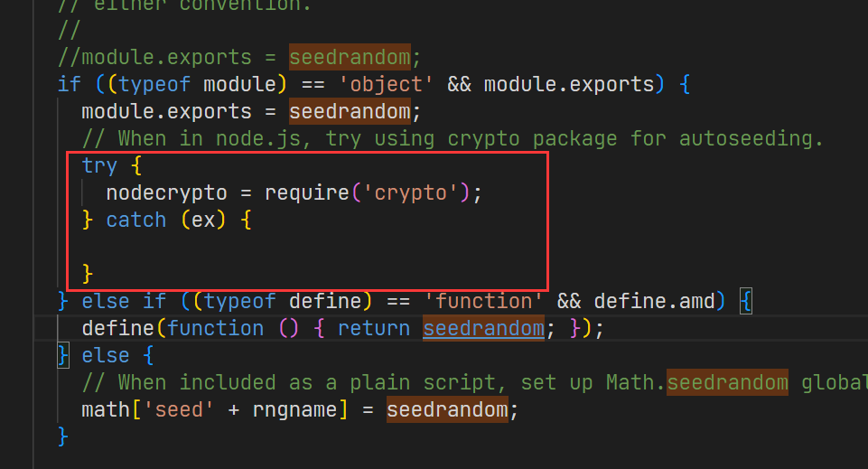Image resolution: width=868 pixels, height=469 pixels.
Task: Click highlighted seedrandom in the commented module.exports line
Action: (350, 57)
